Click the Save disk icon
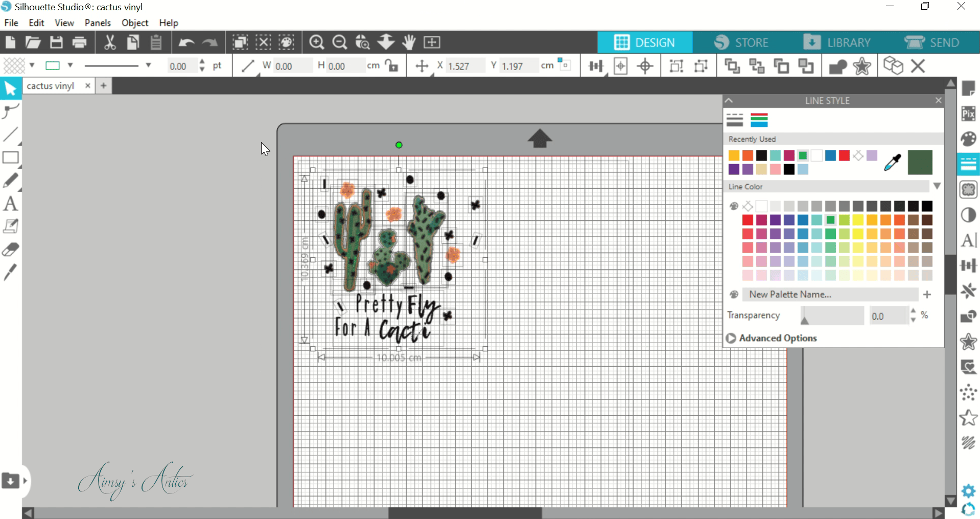The image size is (980, 519). tap(56, 42)
